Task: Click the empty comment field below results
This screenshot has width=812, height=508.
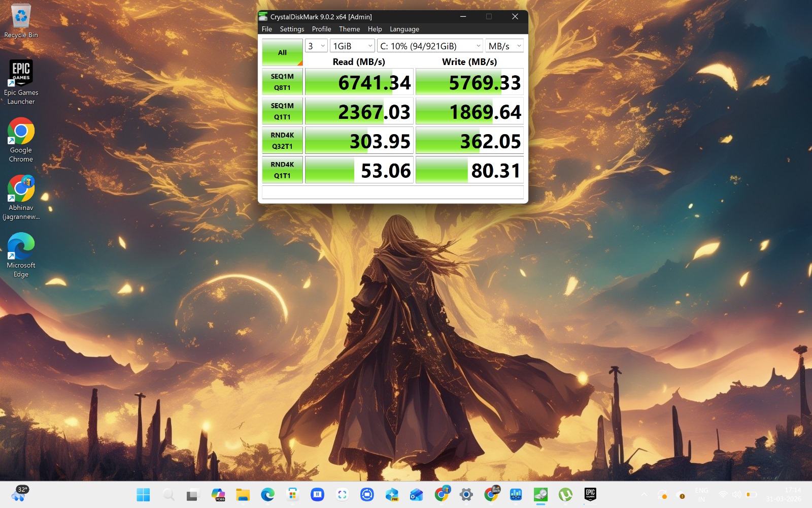Action: 392,193
